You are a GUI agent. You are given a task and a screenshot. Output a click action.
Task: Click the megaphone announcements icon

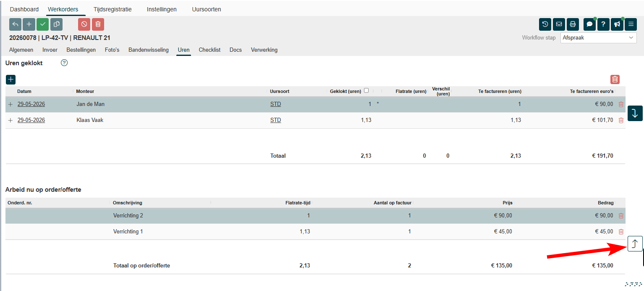(617, 24)
